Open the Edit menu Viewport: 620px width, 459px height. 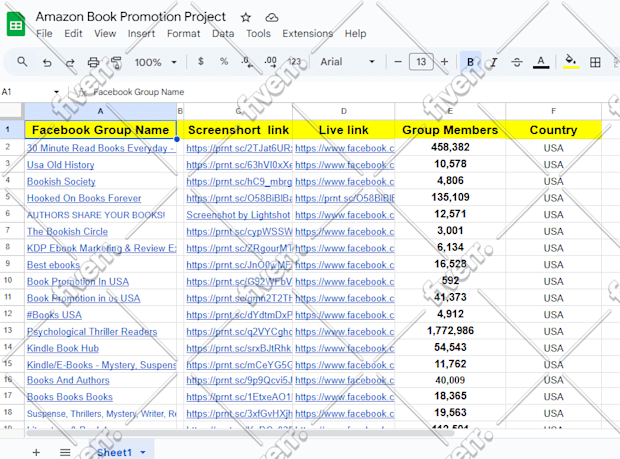(x=73, y=34)
